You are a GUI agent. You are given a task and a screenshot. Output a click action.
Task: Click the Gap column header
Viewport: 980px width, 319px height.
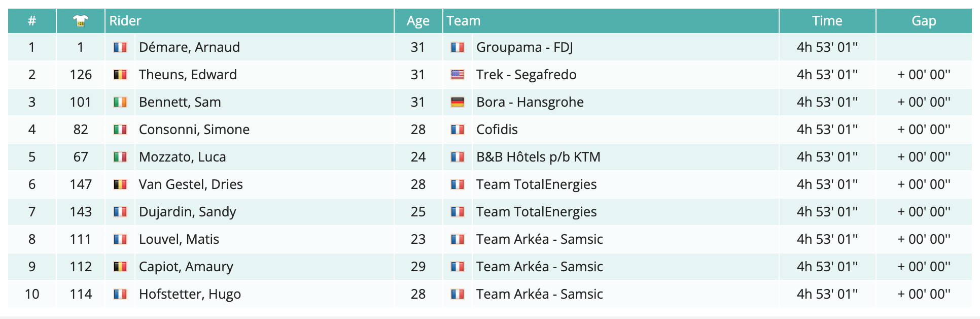[924, 21]
